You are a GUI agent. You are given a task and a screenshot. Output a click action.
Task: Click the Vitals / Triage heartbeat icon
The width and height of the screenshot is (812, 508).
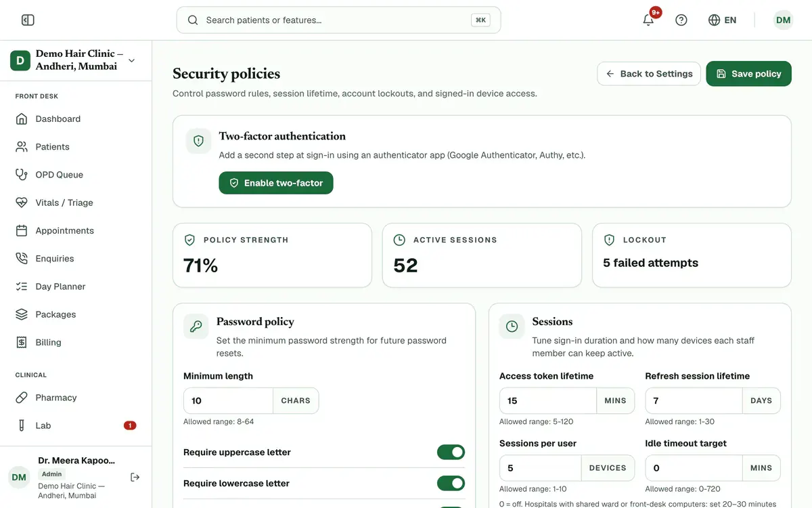coord(22,203)
